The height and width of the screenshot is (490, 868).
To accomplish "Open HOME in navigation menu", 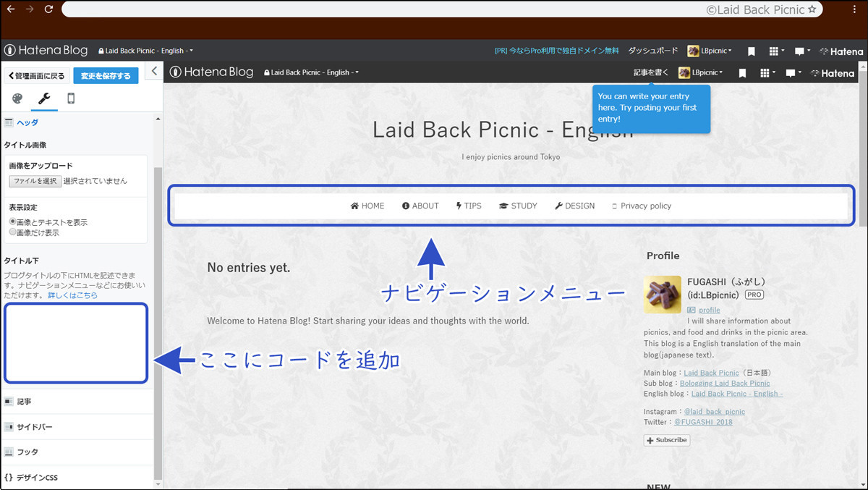I will 367,206.
